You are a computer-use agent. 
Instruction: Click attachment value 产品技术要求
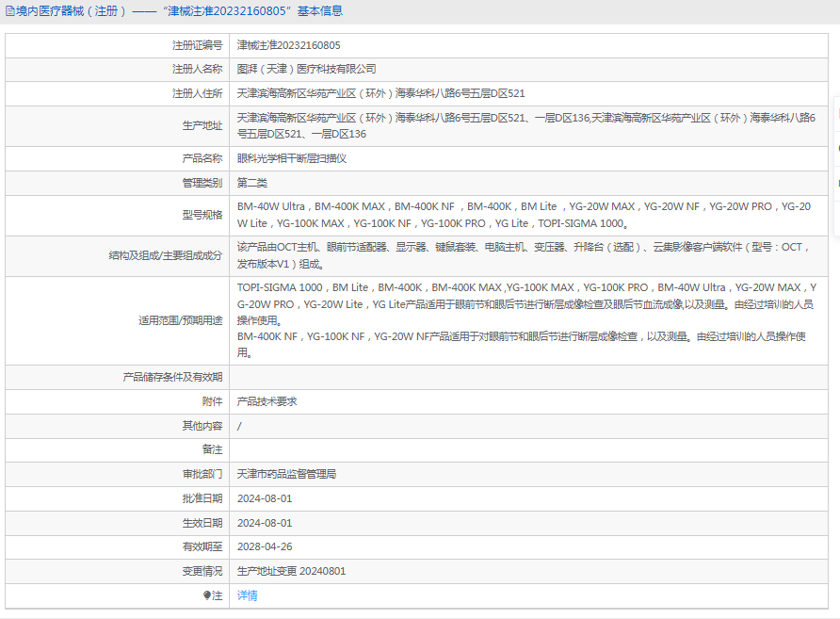pos(267,401)
